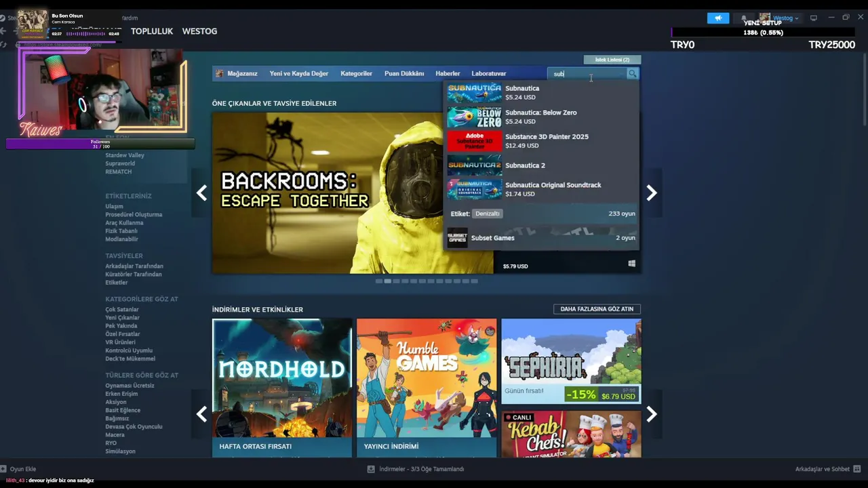This screenshot has width=868, height=488.
Task: Open the Haberler tab
Action: click(448, 73)
